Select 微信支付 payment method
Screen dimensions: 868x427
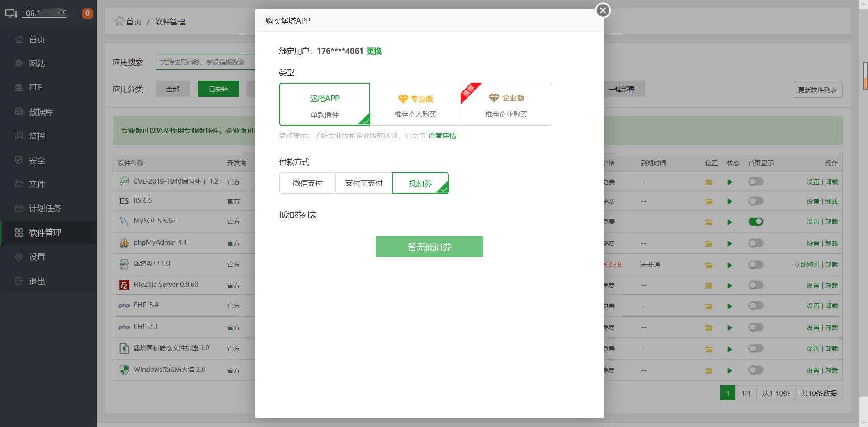coord(307,183)
